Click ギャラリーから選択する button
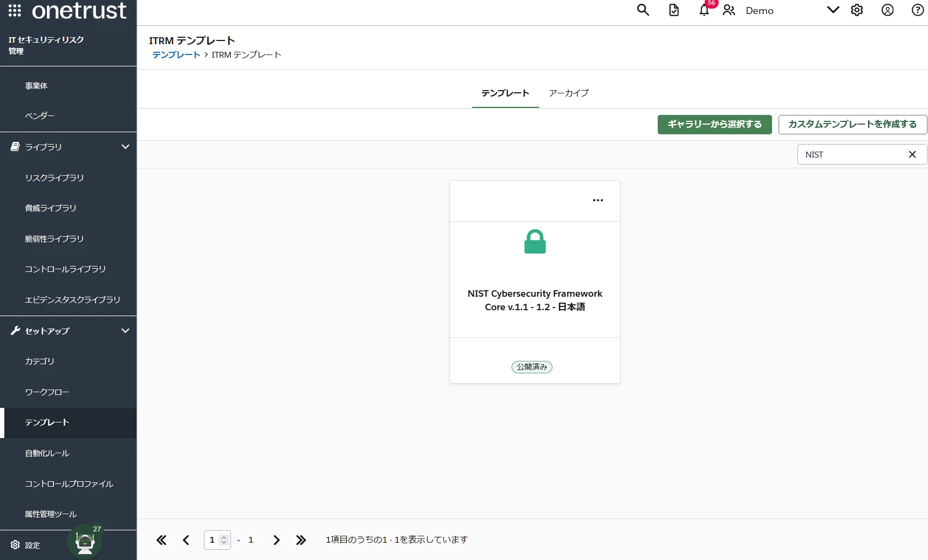This screenshot has width=928, height=560. click(x=715, y=125)
